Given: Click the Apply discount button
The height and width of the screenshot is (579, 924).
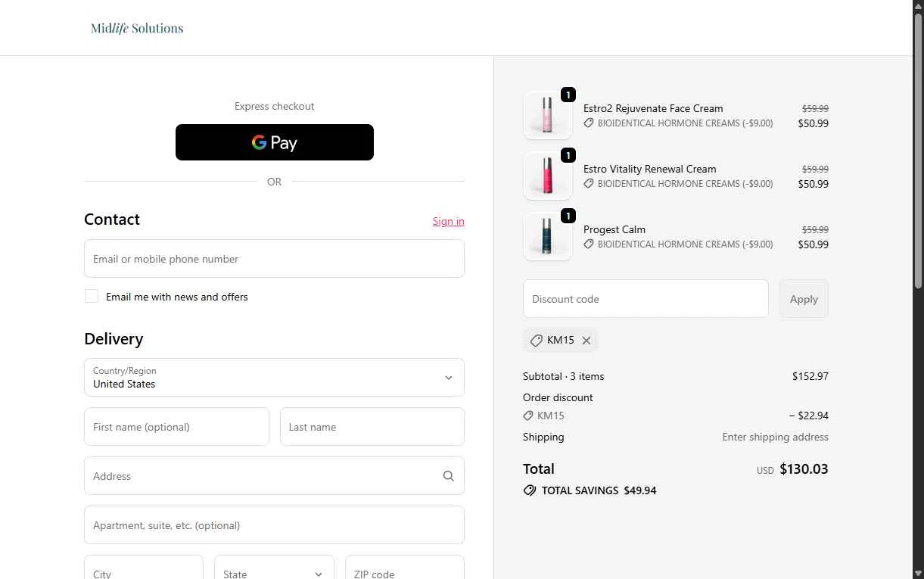Looking at the screenshot, I should pyautogui.click(x=804, y=299).
